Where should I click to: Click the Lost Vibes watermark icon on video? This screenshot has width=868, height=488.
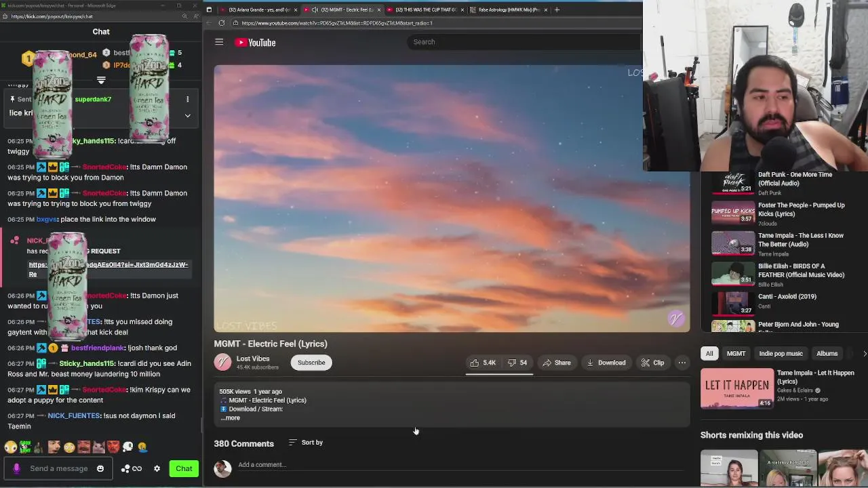(675, 319)
